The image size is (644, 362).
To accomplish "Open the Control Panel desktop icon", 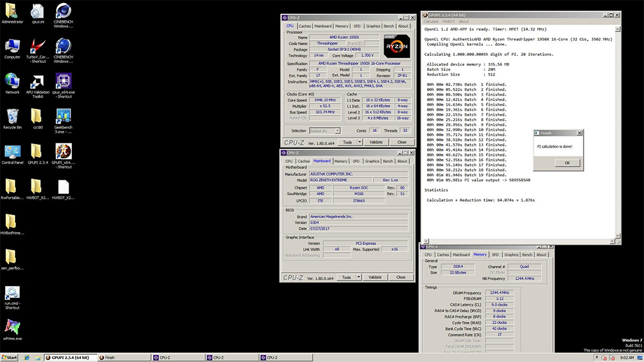I will (13, 155).
